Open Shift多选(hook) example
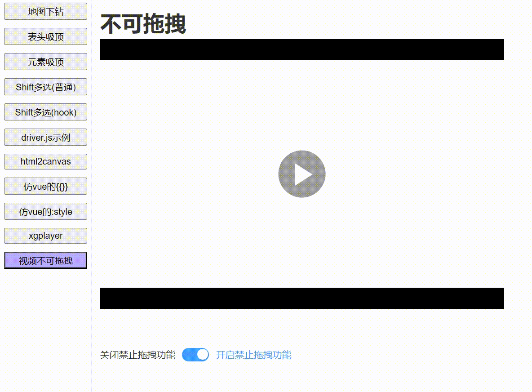This screenshot has height=392, width=532. coord(45,112)
